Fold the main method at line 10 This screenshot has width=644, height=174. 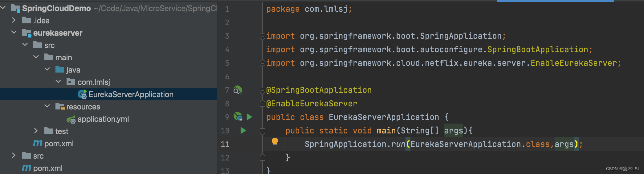tap(263, 131)
